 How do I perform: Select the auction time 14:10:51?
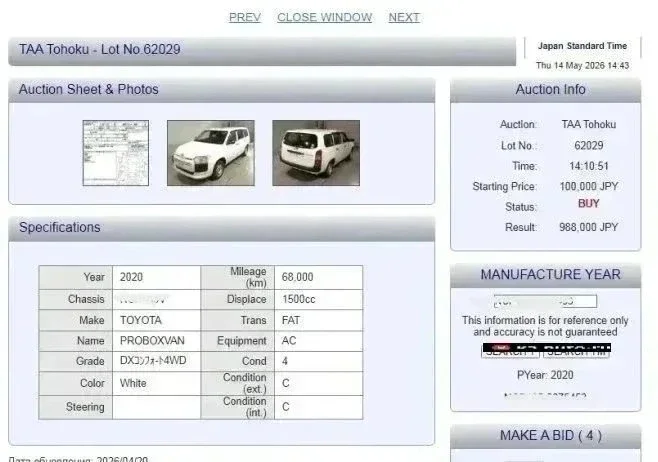(588, 166)
